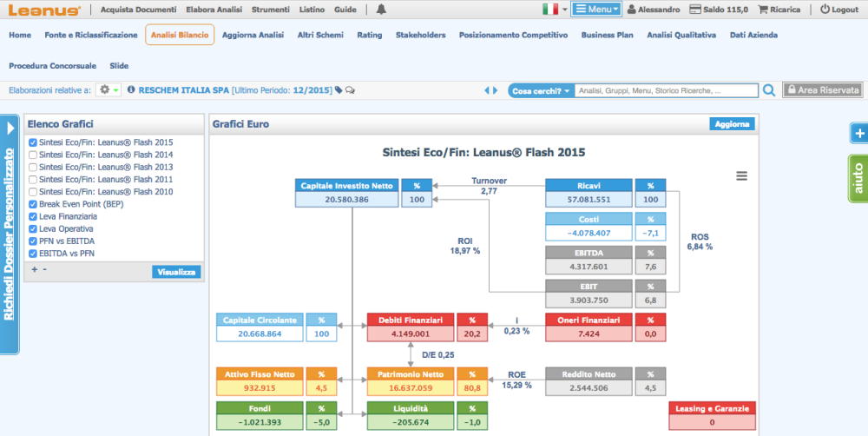
Task: Check Leanus Flash 2013 chart
Action: (x=33, y=167)
